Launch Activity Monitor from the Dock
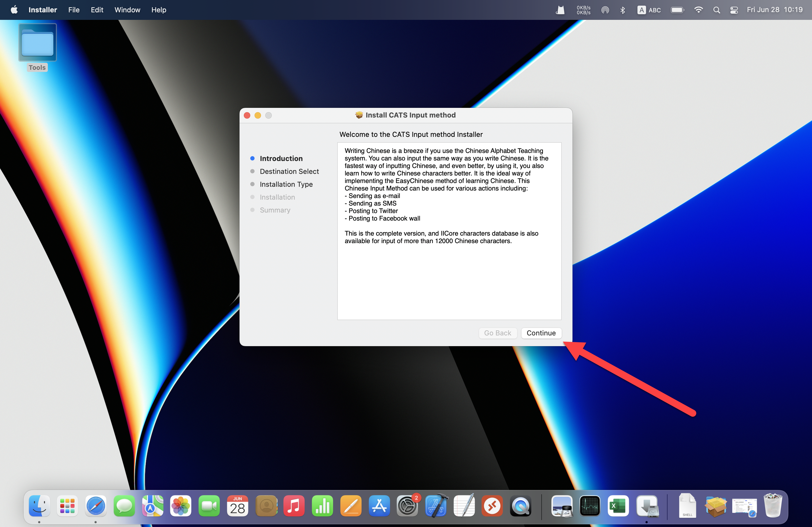This screenshot has width=812, height=527. point(590,506)
